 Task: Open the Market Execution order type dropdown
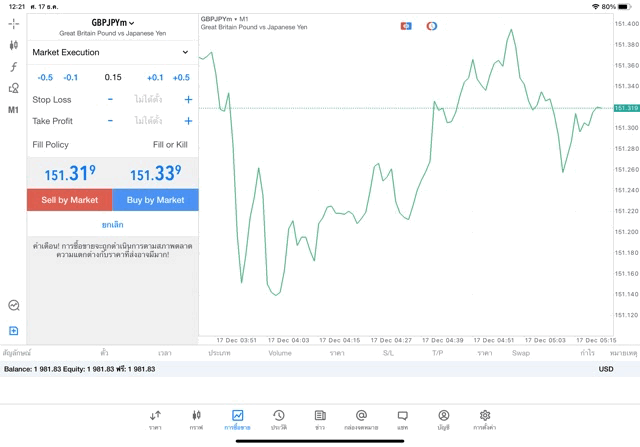pyautogui.click(x=112, y=52)
